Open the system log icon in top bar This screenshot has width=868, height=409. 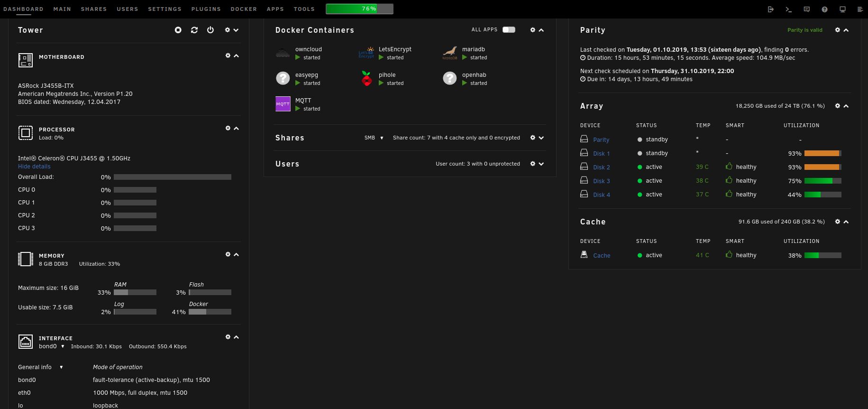pyautogui.click(x=860, y=9)
